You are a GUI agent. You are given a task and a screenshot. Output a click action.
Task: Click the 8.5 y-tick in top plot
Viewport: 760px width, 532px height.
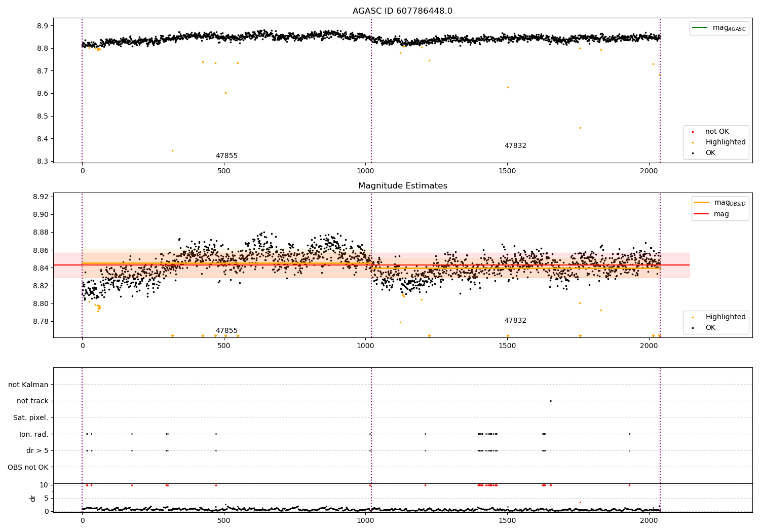[x=43, y=117]
